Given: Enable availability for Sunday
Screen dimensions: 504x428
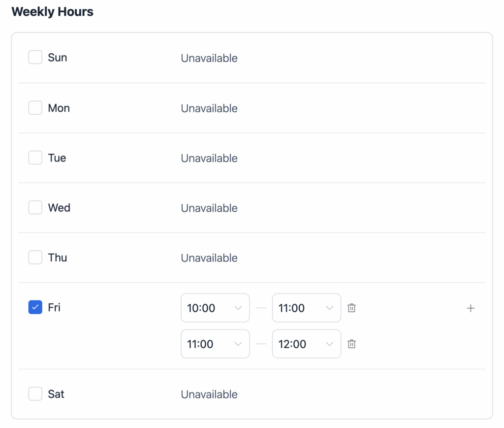Looking at the screenshot, I should 35,57.
